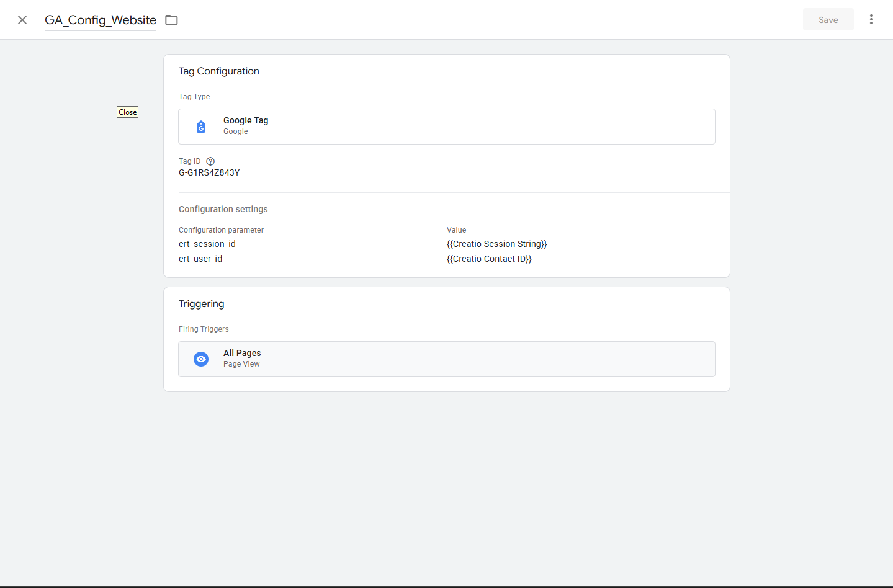The height and width of the screenshot is (588, 893).
Task: Click the Tag Type label
Action: 194,97
